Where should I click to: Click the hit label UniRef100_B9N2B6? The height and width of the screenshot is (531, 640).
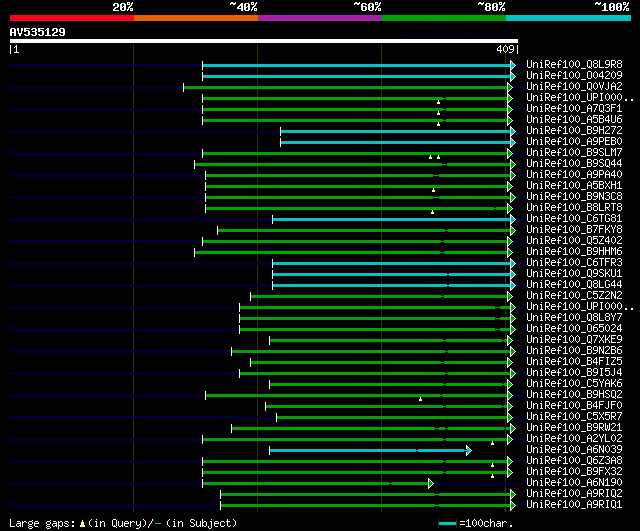[574, 351]
